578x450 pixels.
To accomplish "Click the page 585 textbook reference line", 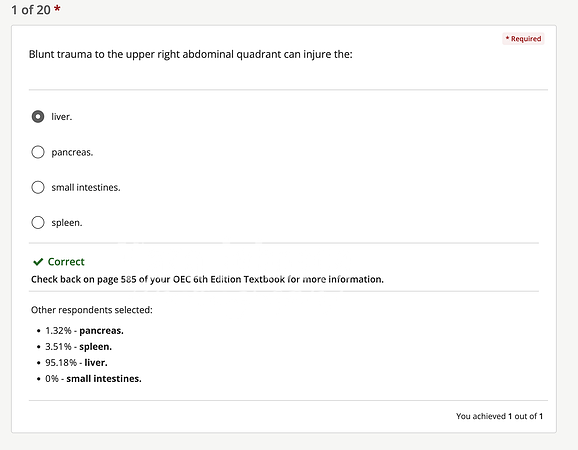I will point(207,279).
